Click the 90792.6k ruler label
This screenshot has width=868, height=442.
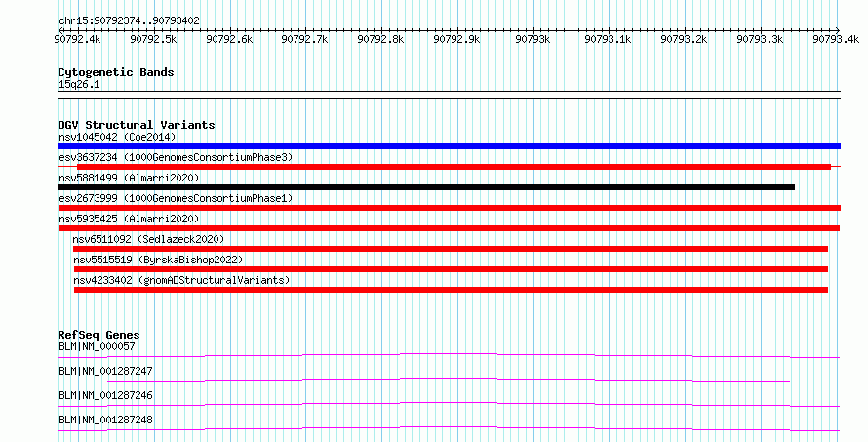click(x=229, y=39)
